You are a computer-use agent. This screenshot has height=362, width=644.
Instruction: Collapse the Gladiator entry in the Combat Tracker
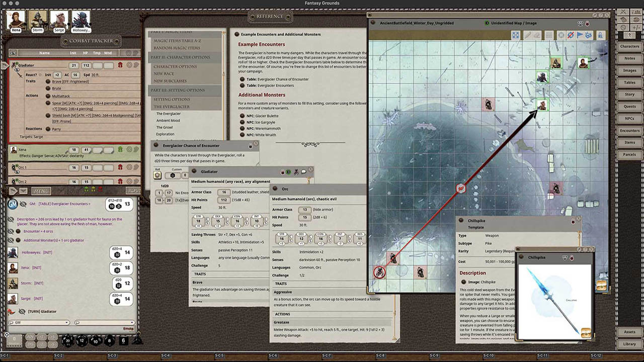[4, 65]
